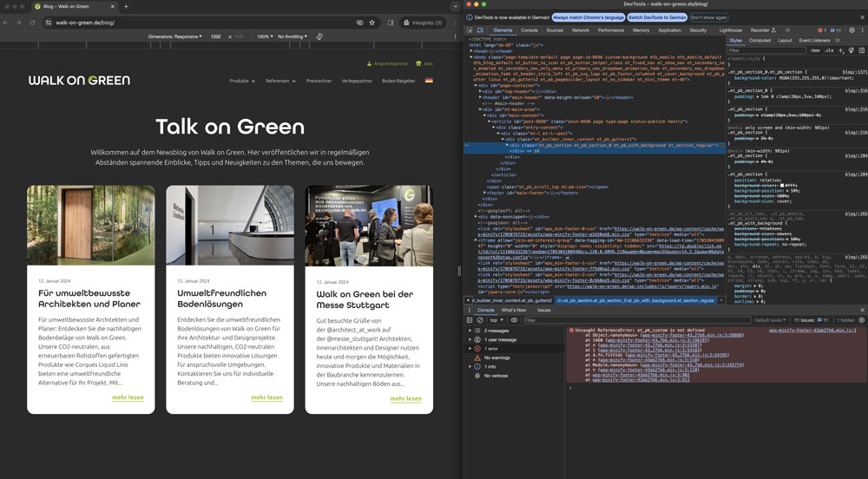This screenshot has height=479, width=868.
Task: Click the rendering emulations brush icon in Styles
Action: 852,50
